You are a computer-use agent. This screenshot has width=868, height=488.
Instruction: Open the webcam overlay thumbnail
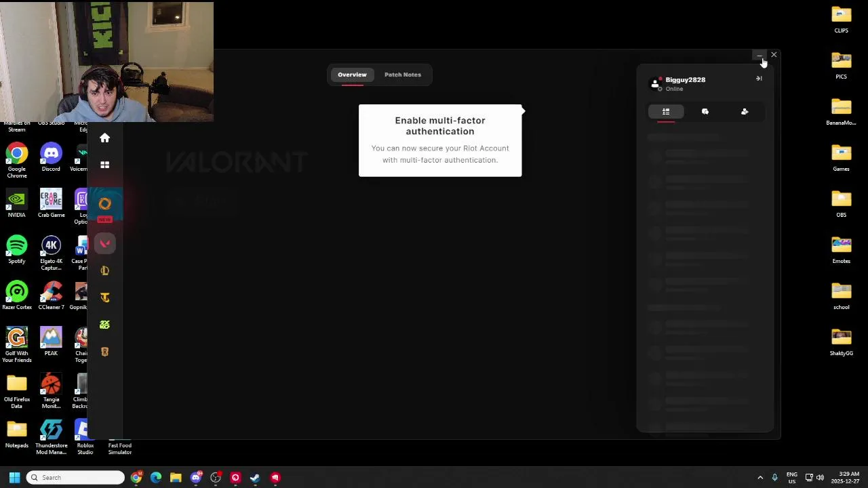(106, 62)
